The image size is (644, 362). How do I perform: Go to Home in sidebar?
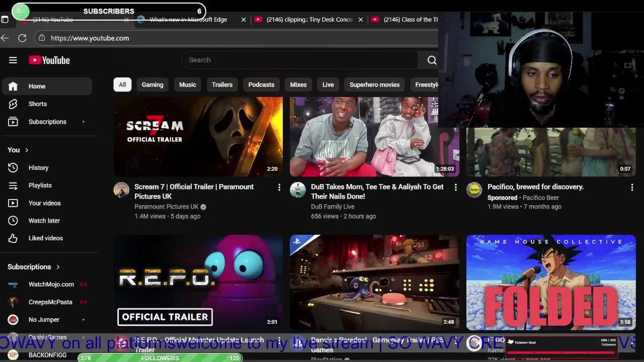[47, 86]
